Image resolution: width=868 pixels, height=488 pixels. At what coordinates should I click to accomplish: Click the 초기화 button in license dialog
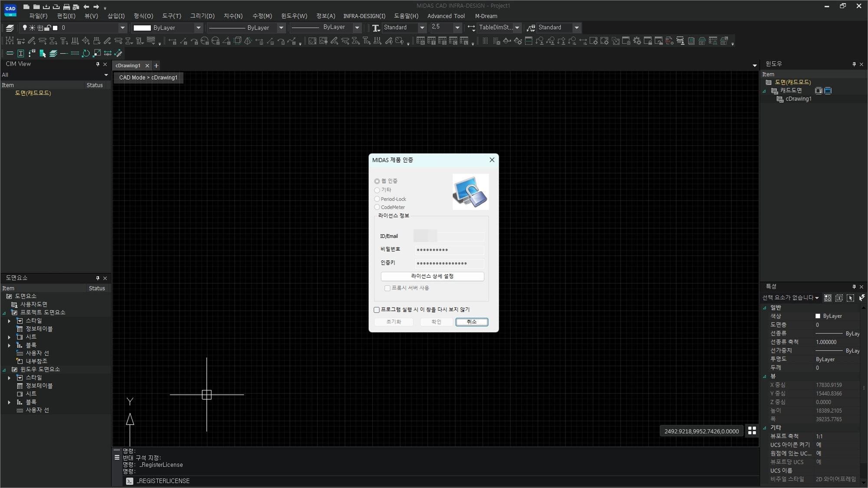click(394, 322)
